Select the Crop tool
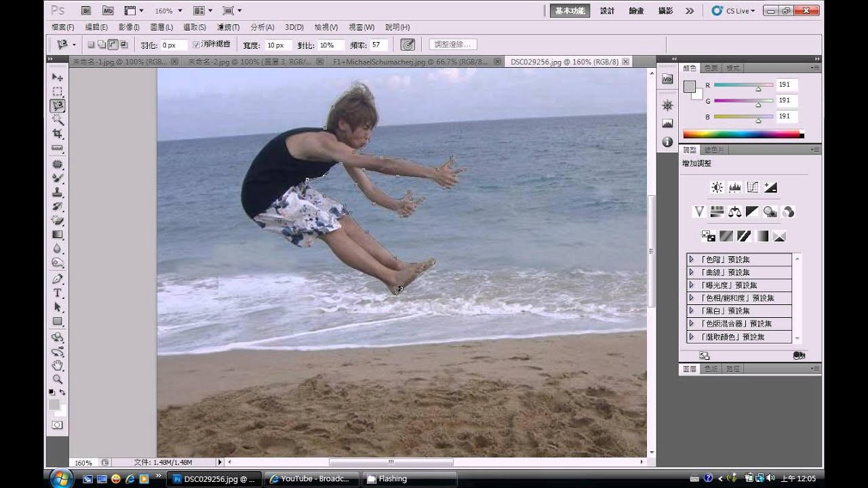The image size is (868, 488). coord(58,134)
